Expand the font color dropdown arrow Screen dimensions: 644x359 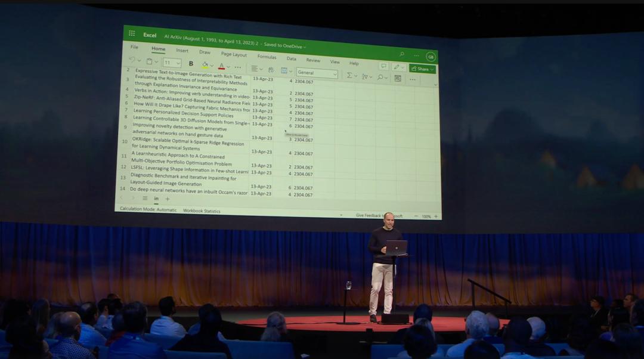(228, 67)
